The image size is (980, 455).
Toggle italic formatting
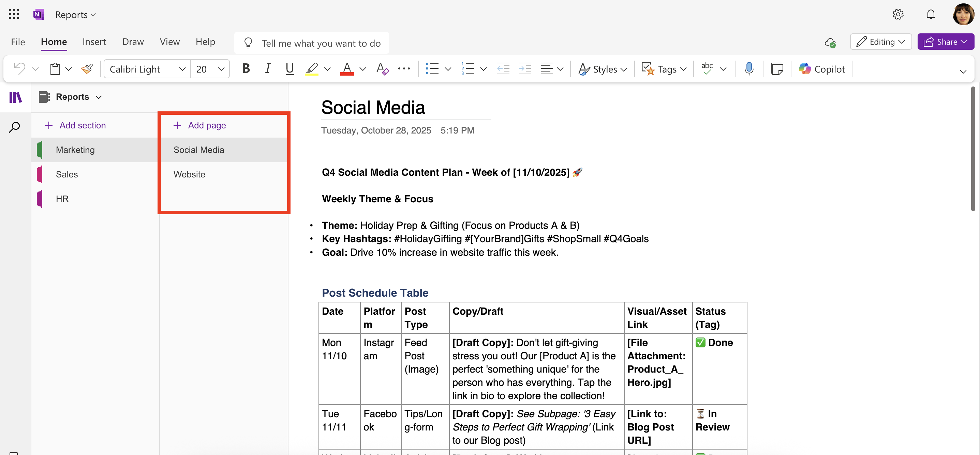click(267, 69)
